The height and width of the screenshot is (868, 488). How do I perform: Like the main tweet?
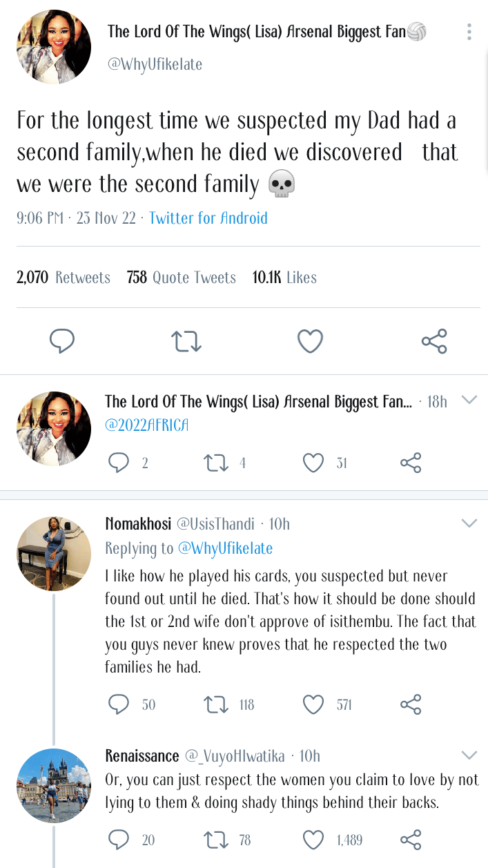point(310,341)
